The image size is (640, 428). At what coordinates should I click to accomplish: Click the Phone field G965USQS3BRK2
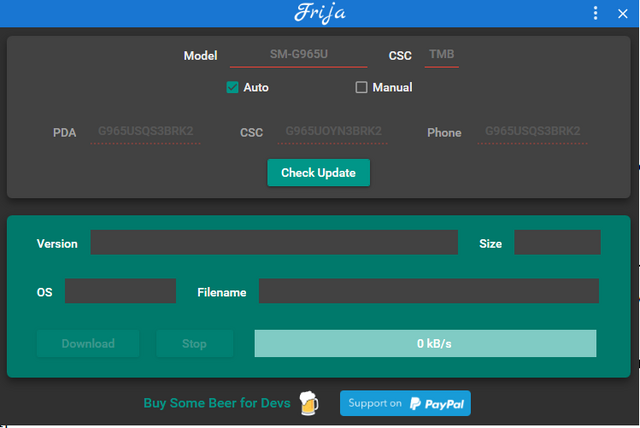[x=532, y=132]
